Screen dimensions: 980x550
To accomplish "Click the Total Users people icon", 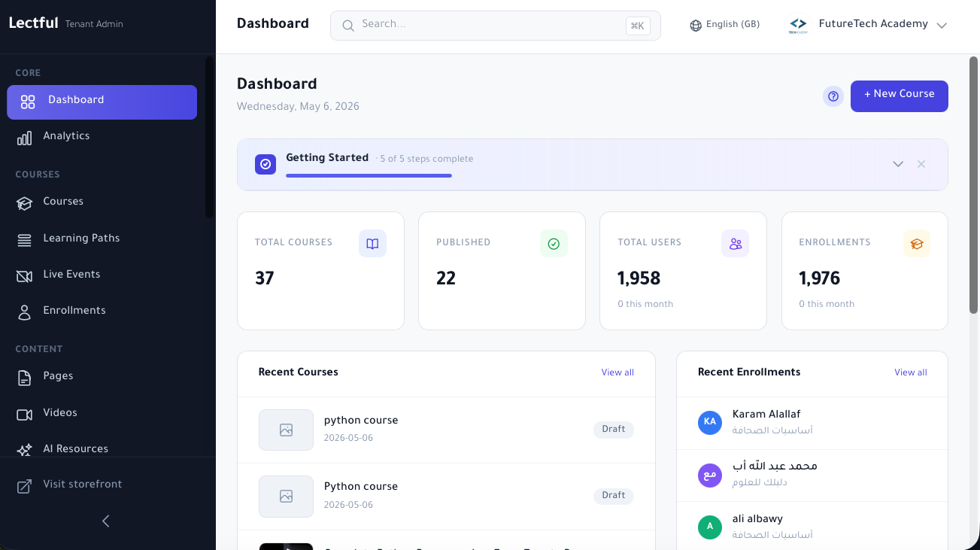I will coord(736,244).
